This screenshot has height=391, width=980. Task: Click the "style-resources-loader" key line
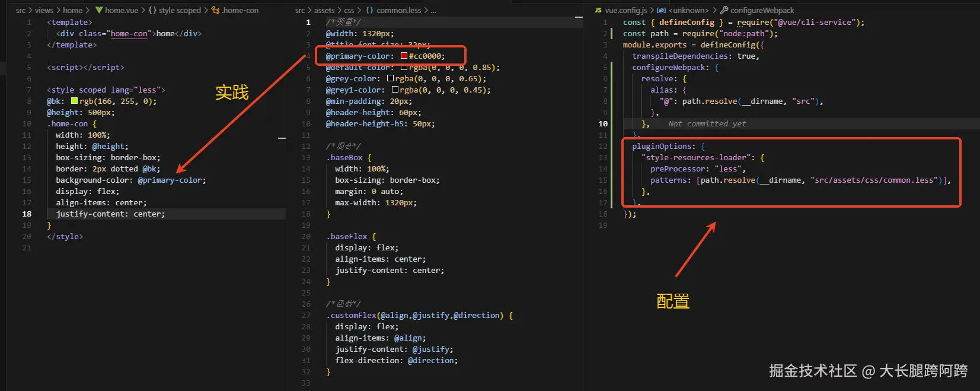point(703,157)
